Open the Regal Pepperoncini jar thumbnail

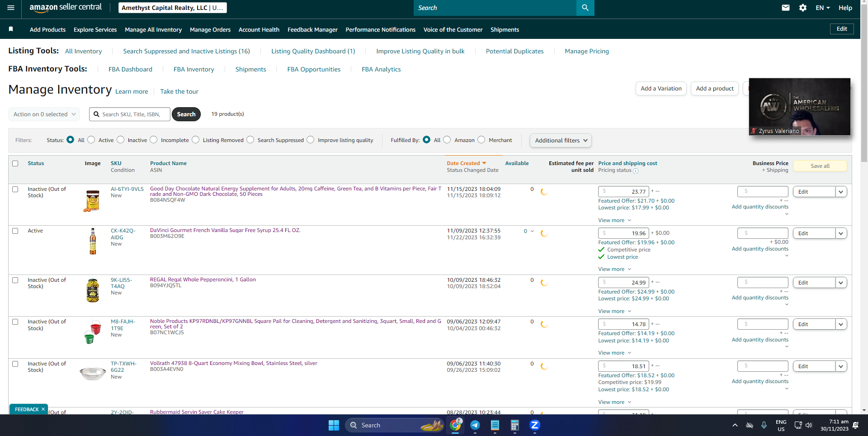[93, 290]
